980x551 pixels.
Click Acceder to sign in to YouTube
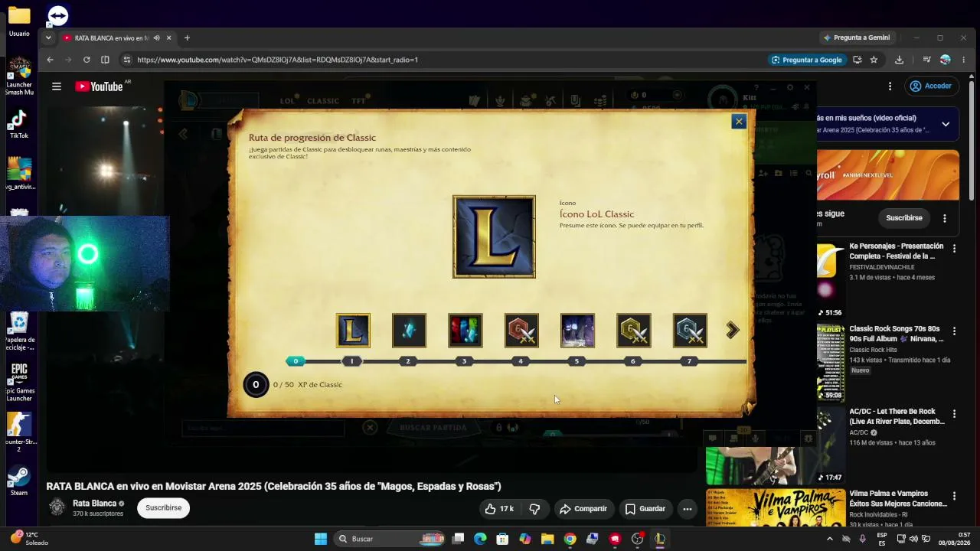[x=930, y=86]
